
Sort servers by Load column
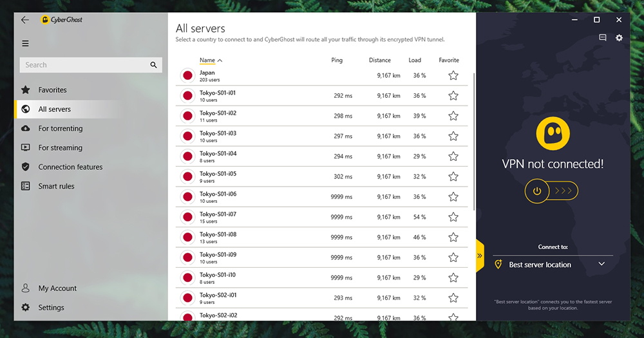[x=414, y=61]
